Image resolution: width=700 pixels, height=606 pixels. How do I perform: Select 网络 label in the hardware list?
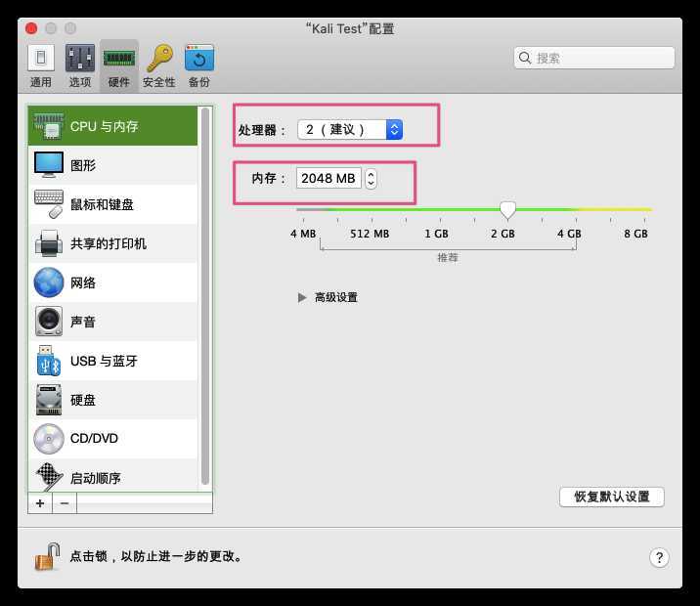pos(83,282)
